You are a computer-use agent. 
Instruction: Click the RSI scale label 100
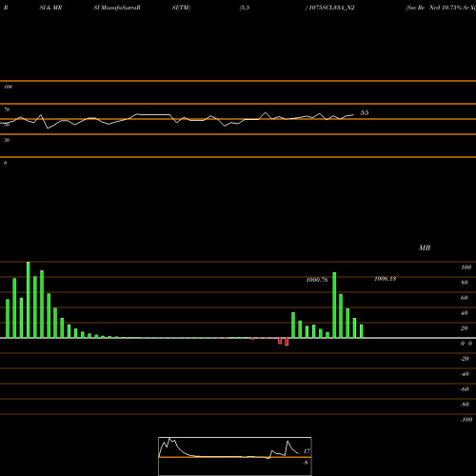[8, 87]
